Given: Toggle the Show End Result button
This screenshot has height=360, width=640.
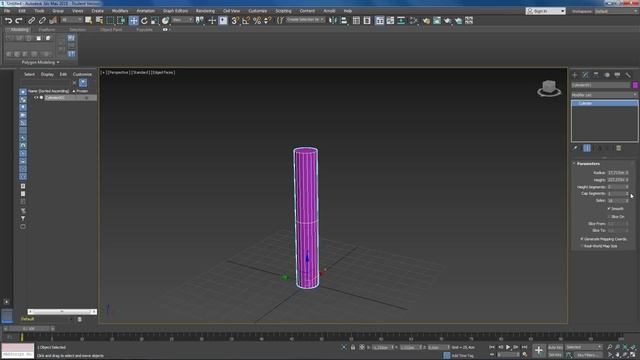Looking at the screenshot, I should click(x=587, y=148).
